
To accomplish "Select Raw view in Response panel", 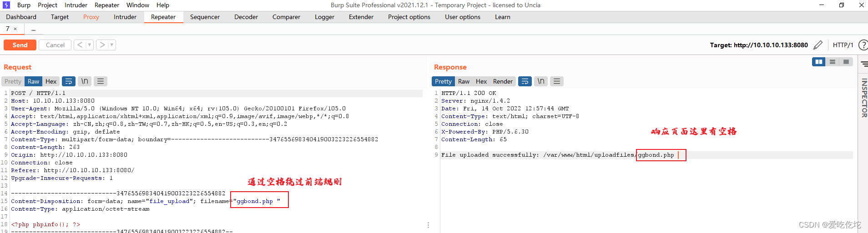I will pos(464,81).
